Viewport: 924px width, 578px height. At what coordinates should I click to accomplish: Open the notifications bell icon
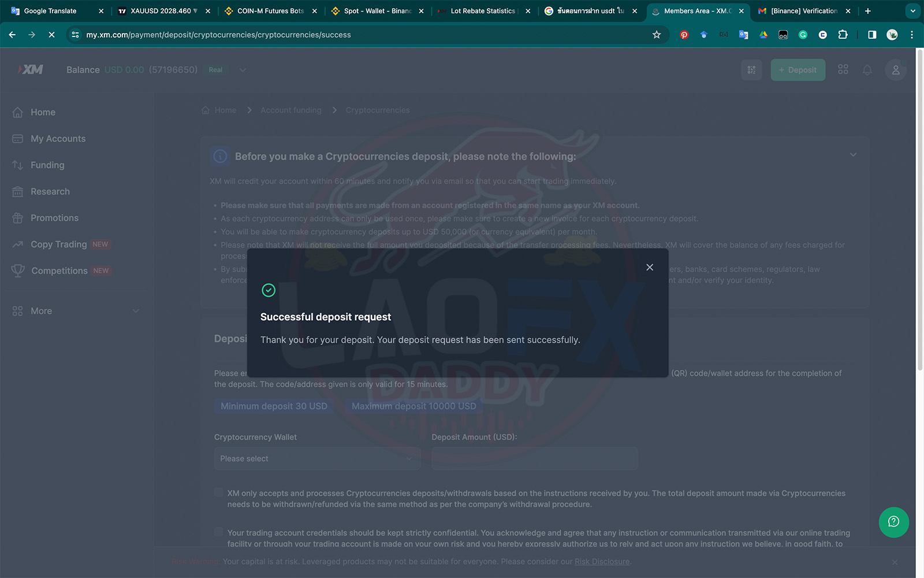click(867, 70)
